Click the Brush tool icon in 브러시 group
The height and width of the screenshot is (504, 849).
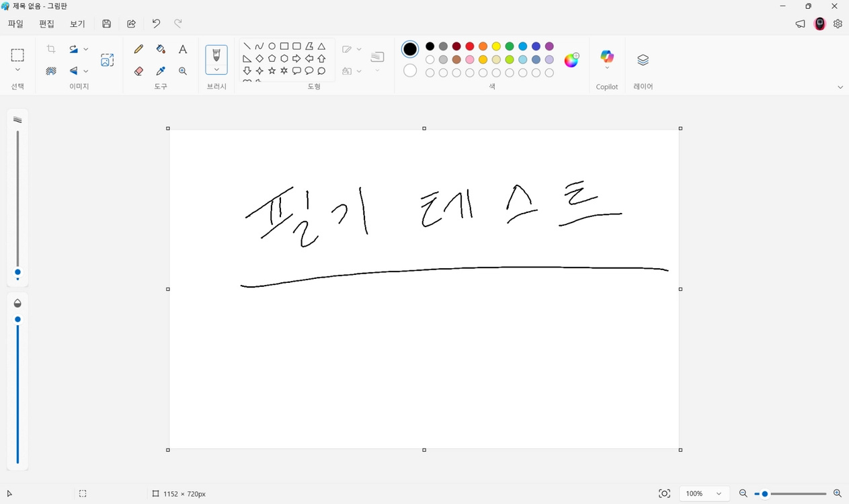pos(216,55)
